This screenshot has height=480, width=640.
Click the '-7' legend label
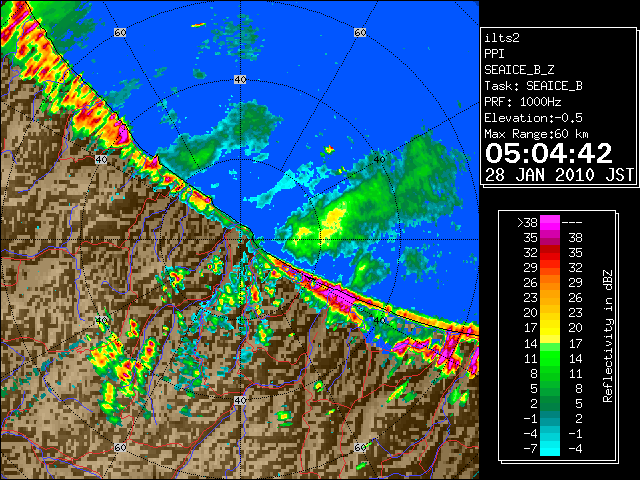(530, 449)
